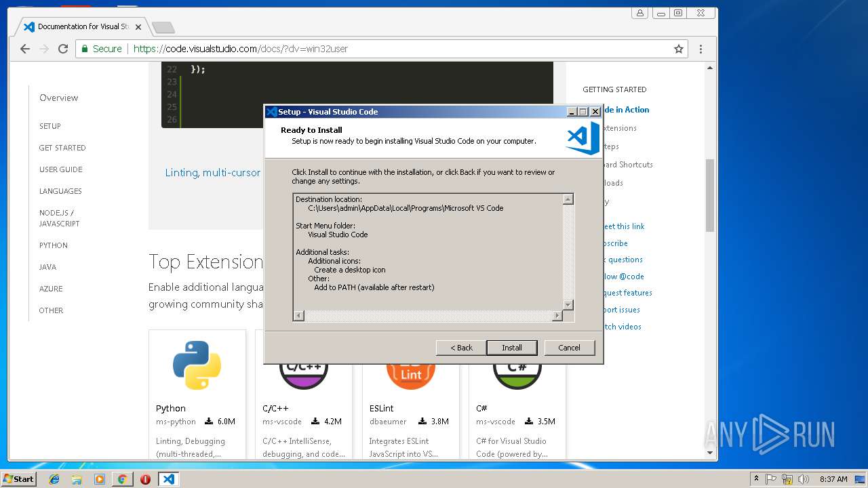Open Chrome three-dot menu
This screenshot has width=868, height=488.
coord(701,49)
